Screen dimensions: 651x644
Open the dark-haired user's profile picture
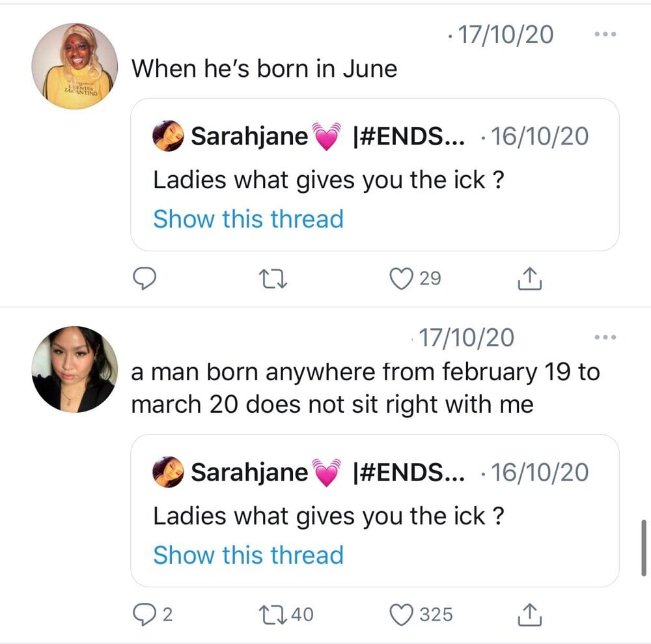tap(75, 370)
